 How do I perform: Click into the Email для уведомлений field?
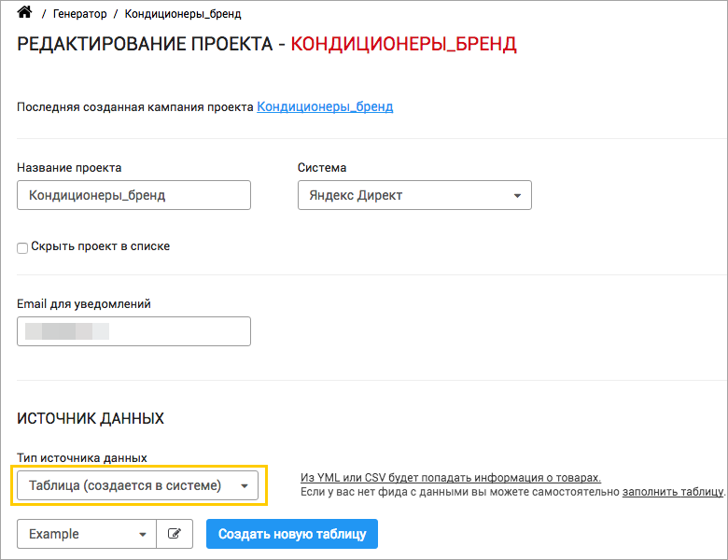coord(133,331)
